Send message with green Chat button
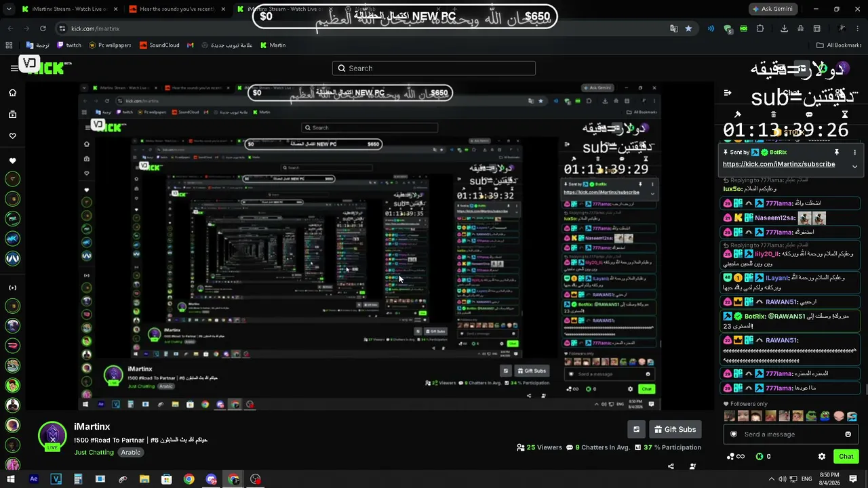The image size is (868, 488). pyautogui.click(x=846, y=456)
